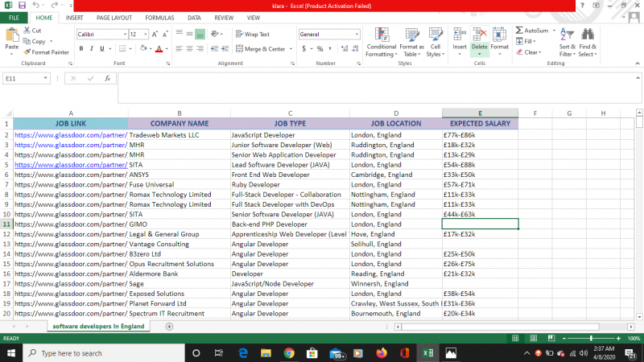
Task: Click the Merge & Center button
Action: tap(261, 49)
